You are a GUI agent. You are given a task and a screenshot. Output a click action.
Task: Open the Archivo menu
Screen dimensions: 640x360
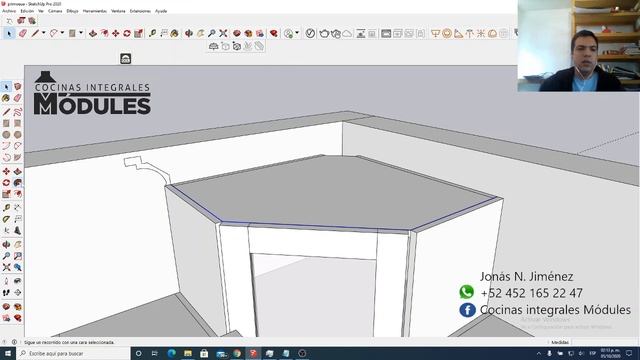(9, 11)
